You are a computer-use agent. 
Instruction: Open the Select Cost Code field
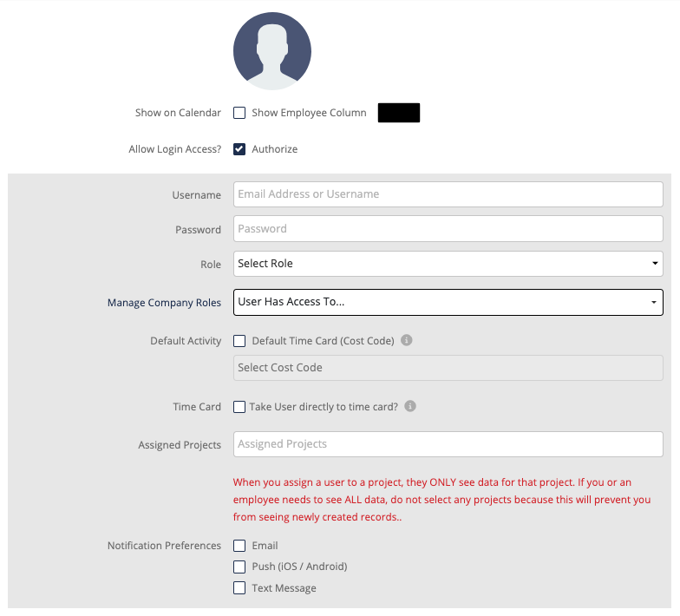(x=448, y=368)
